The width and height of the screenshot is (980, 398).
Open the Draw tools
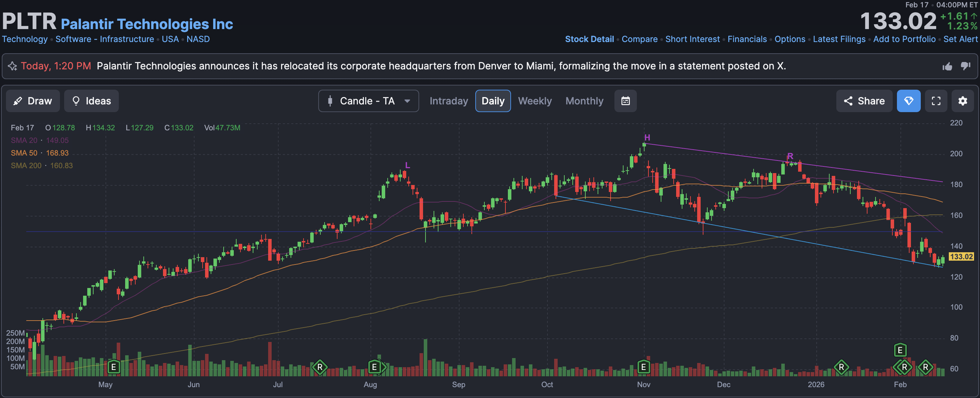tap(33, 101)
